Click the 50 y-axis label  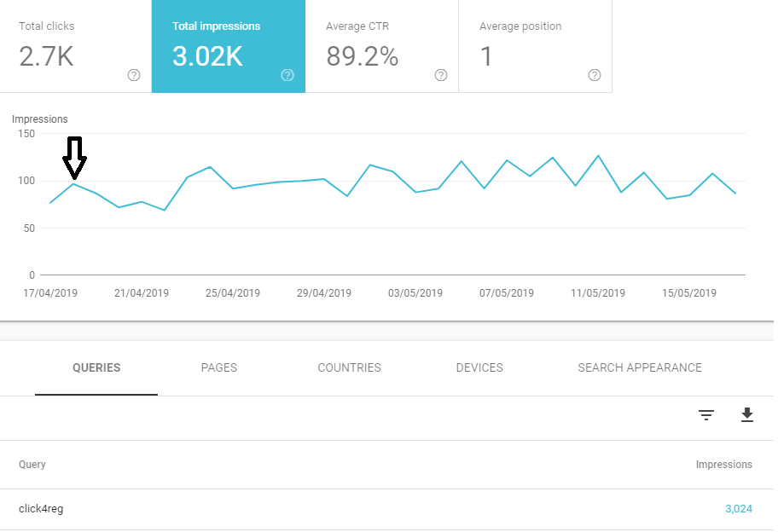29,228
